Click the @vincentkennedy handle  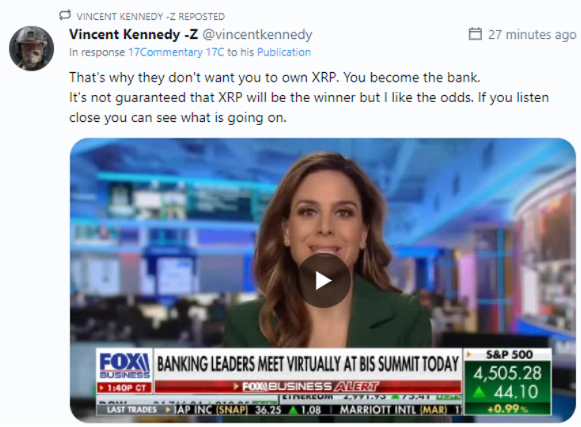pos(257,34)
